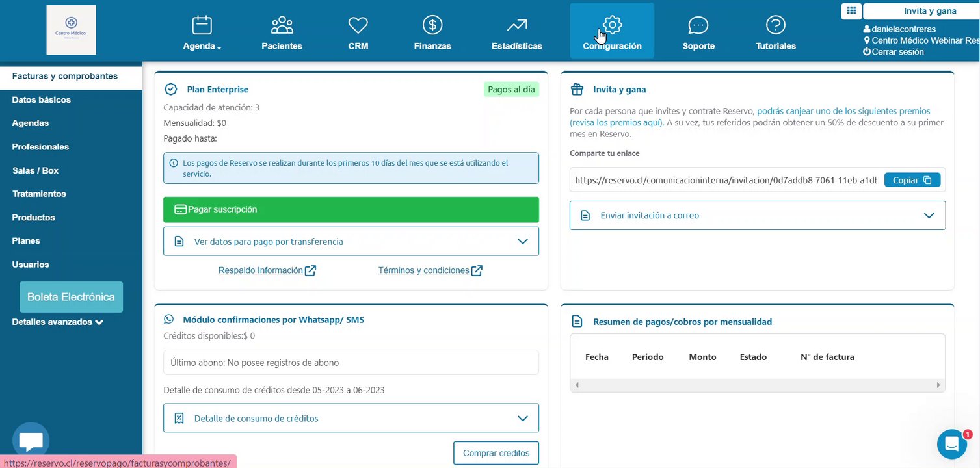This screenshot has width=980, height=468.
Task: Click the green Pagar suscripción button
Action: (351, 209)
